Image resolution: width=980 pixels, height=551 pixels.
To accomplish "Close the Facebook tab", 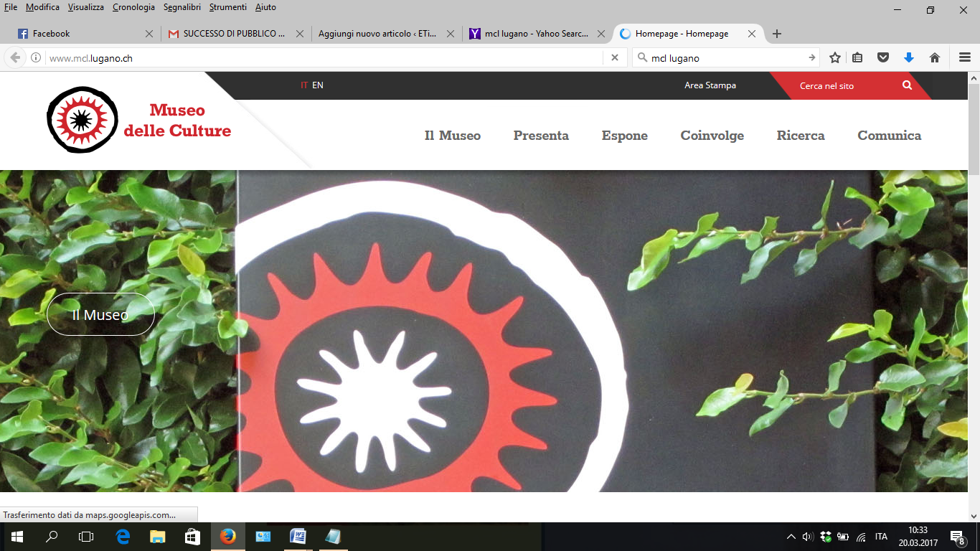I will 149,34.
